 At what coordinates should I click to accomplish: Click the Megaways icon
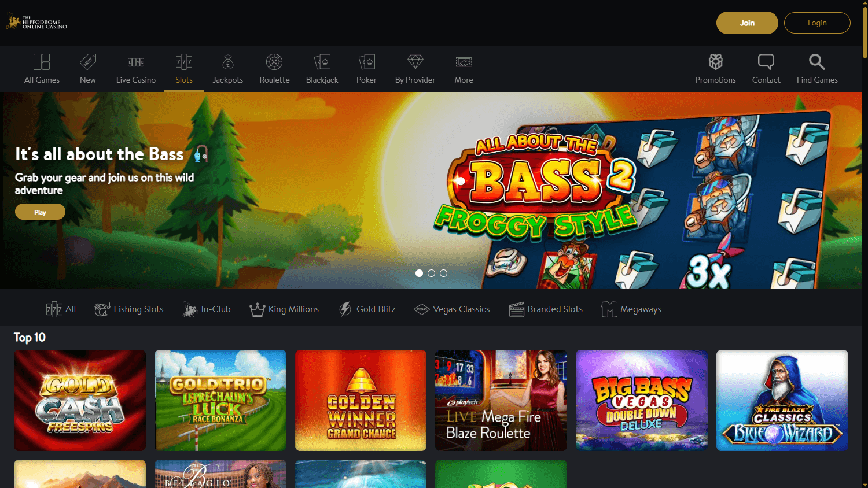point(609,309)
